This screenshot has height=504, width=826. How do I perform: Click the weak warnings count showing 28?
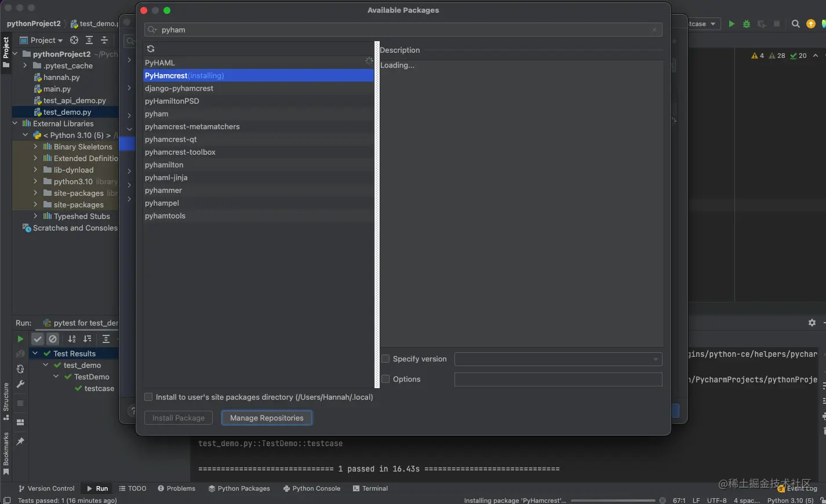777,56
